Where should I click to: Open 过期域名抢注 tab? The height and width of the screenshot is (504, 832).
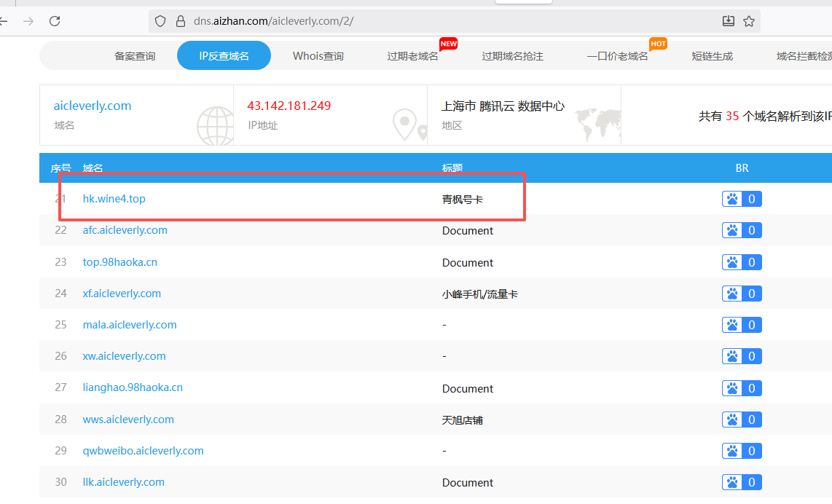(x=513, y=56)
